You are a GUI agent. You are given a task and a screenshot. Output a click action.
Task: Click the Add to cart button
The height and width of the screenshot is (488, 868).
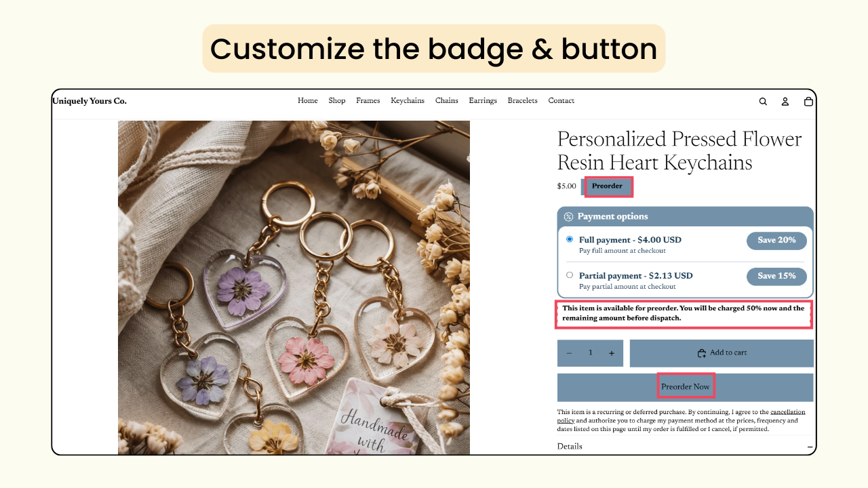pyautogui.click(x=722, y=352)
